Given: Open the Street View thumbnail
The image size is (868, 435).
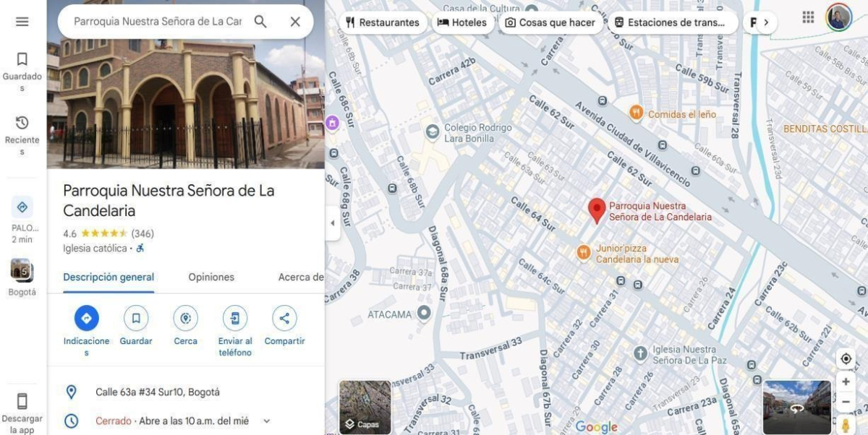Looking at the screenshot, I should (796, 407).
